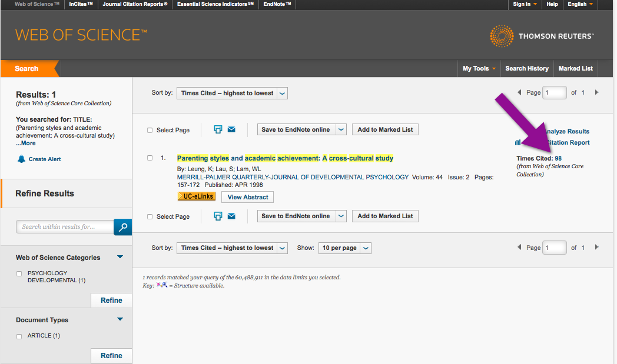Click bottom Save to EndNote online button
The width and height of the screenshot is (617, 364).
point(296,216)
